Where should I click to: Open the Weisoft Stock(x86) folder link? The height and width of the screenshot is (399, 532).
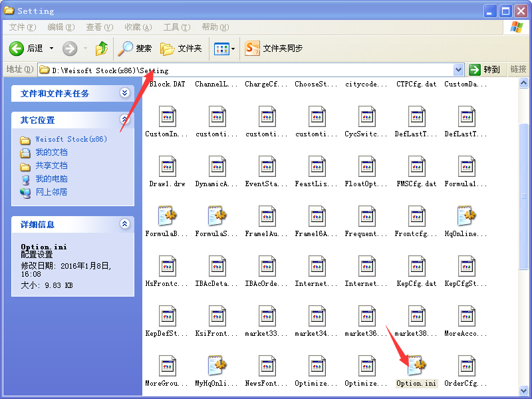(x=71, y=139)
